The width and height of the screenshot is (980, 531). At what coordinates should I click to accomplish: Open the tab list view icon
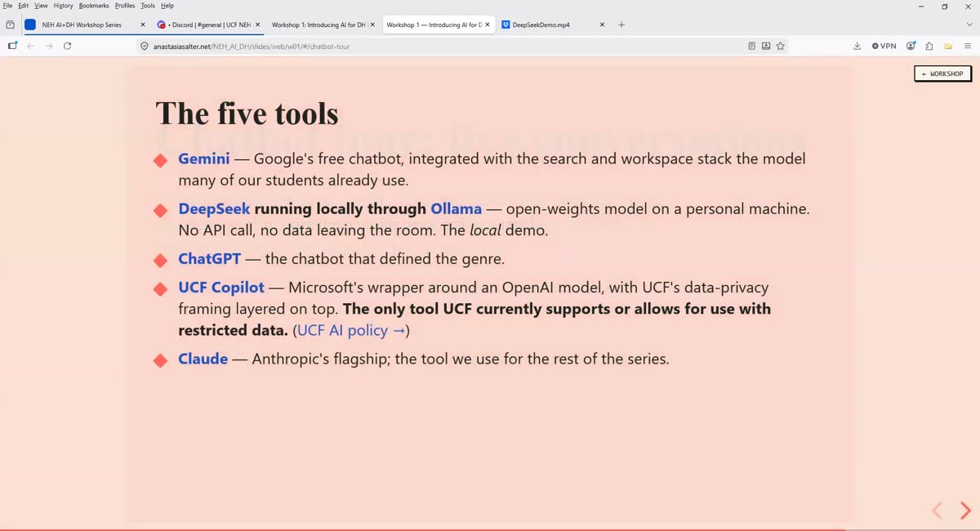[x=10, y=25]
